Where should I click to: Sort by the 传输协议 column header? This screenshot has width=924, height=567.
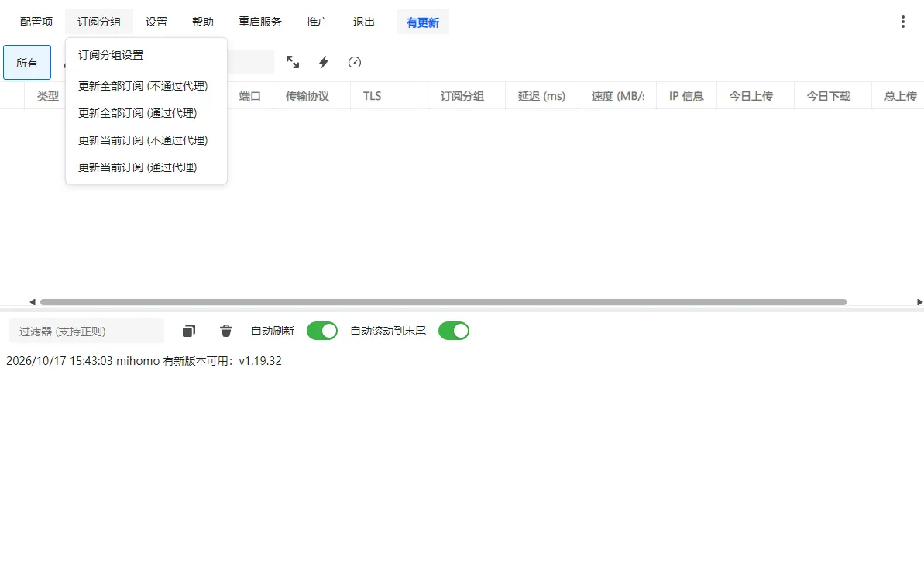pos(311,96)
